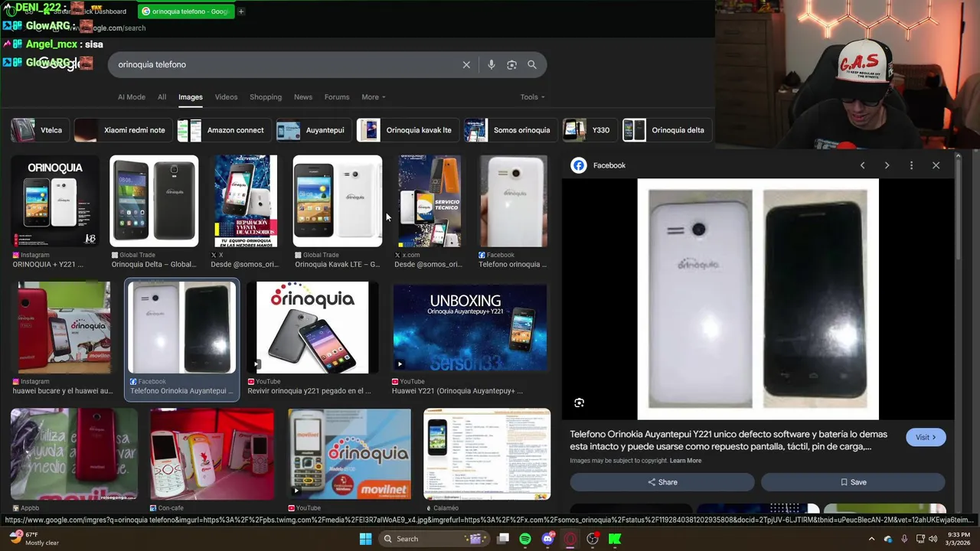Go to next image in preview panel
The width and height of the screenshot is (980, 551).
pos(887,165)
